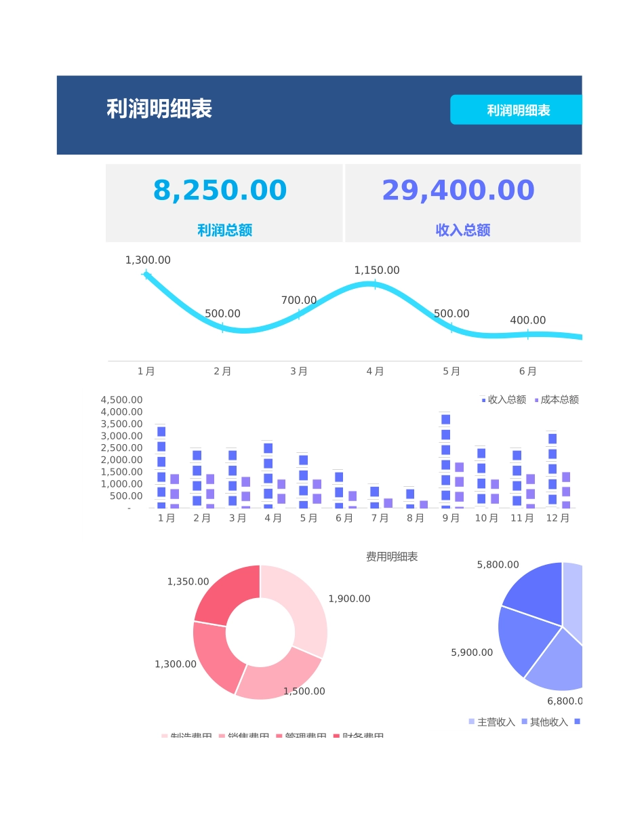Click the 制造费用 legend marker under the donut
Viewport: 644px width, 834px height.
click(x=165, y=736)
